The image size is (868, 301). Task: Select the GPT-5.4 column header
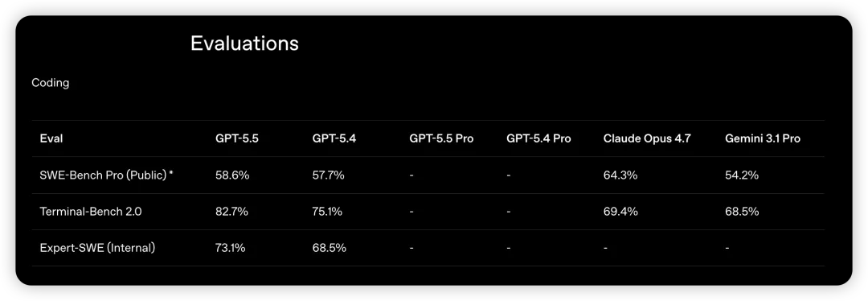click(x=334, y=138)
